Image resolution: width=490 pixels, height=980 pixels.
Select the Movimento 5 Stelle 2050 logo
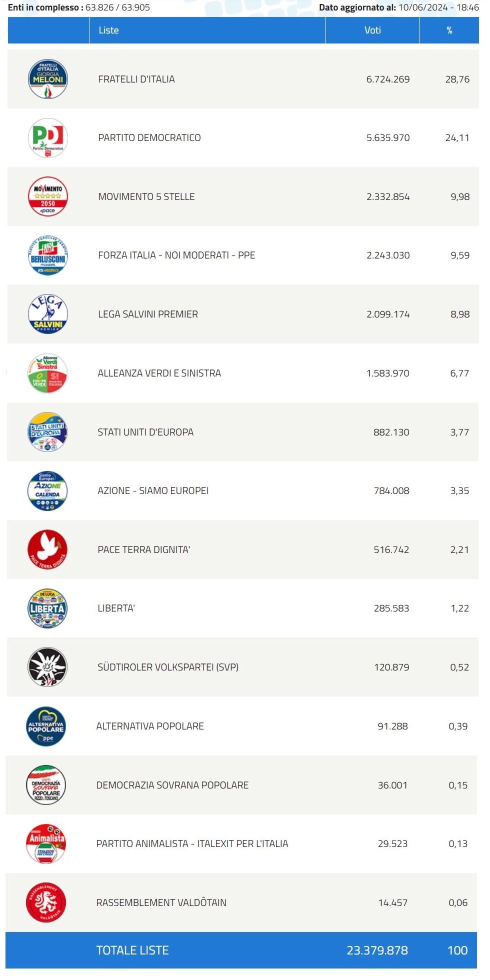[x=48, y=196]
